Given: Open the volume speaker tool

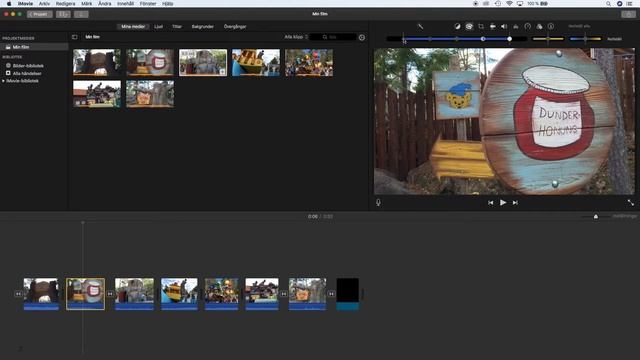Looking at the screenshot, I should click(504, 27).
